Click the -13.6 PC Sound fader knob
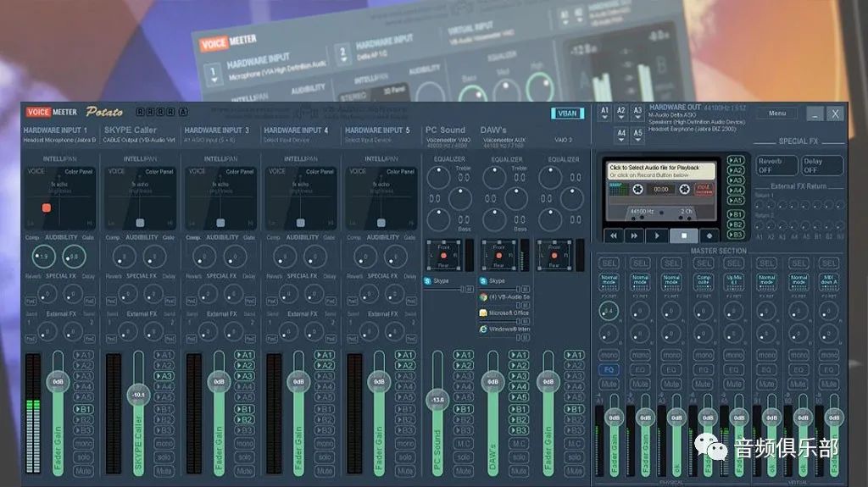 (x=437, y=399)
